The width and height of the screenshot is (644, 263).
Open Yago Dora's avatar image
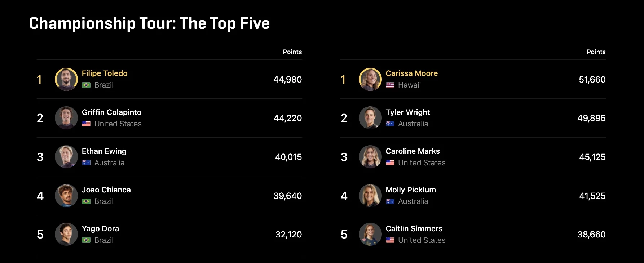[66, 234]
